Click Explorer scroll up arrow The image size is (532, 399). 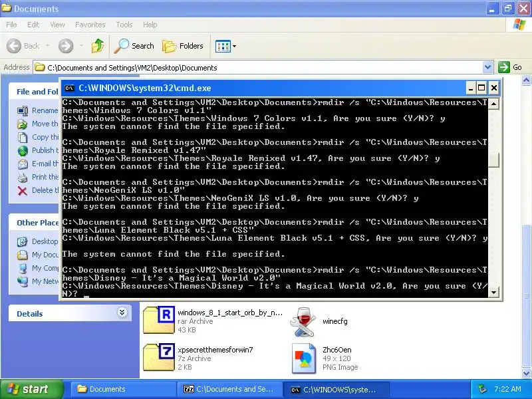[x=526, y=80]
